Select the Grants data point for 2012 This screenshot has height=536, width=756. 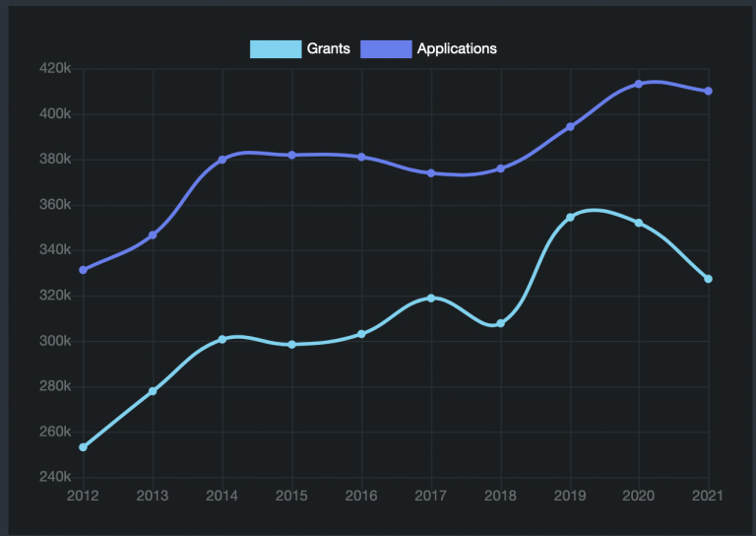tap(83, 447)
